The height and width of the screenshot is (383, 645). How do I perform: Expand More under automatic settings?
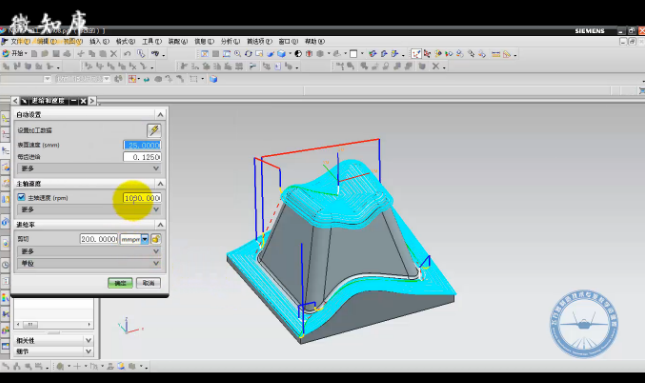pyautogui.click(x=89, y=168)
